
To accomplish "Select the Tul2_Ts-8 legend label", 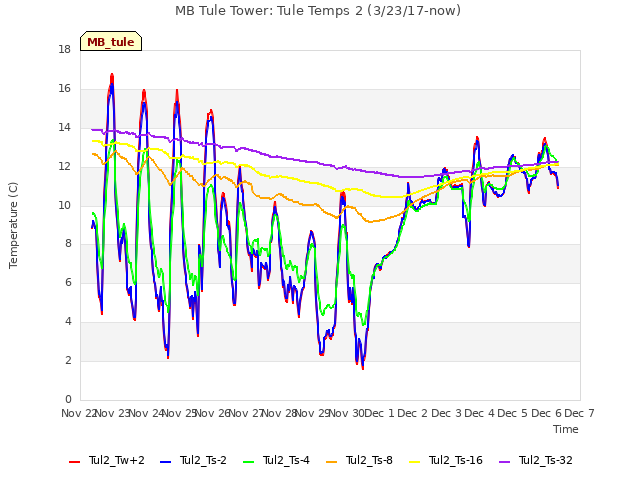I will [369, 460].
